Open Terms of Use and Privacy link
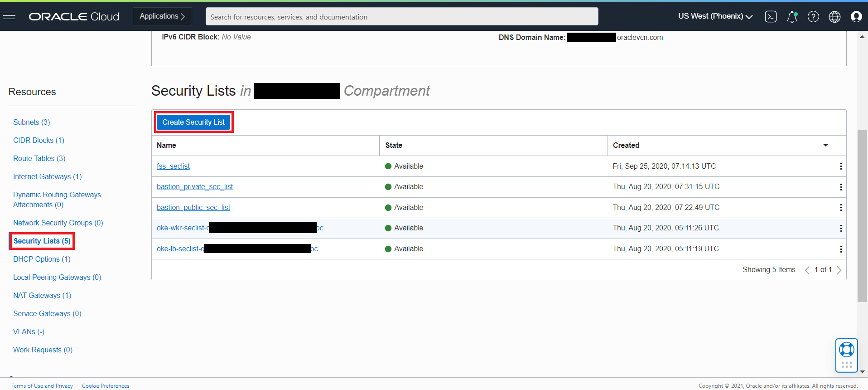 (x=42, y=386)
